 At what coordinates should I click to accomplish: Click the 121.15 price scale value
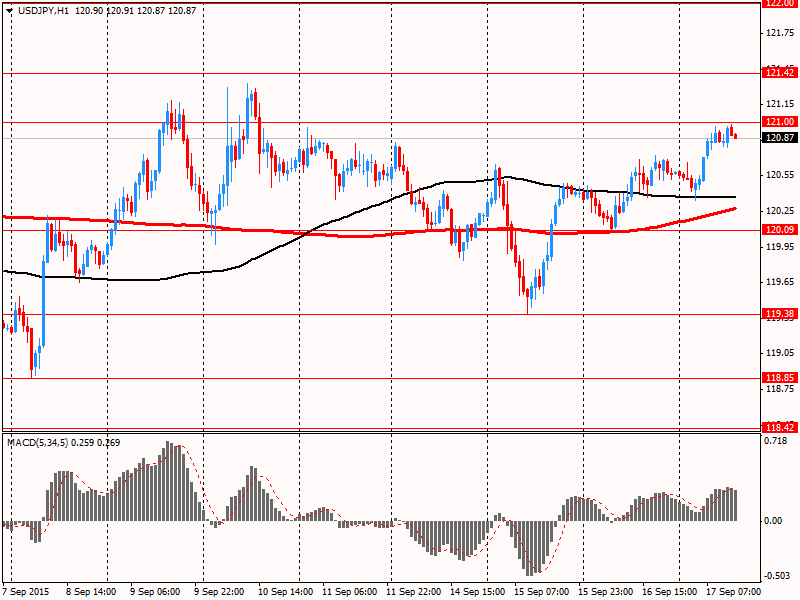pos(780,104)
